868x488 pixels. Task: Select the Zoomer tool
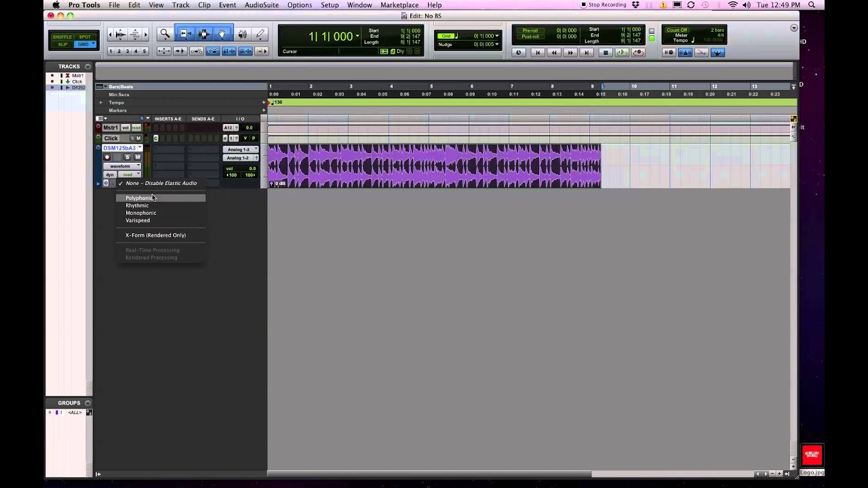click(165, 34)
